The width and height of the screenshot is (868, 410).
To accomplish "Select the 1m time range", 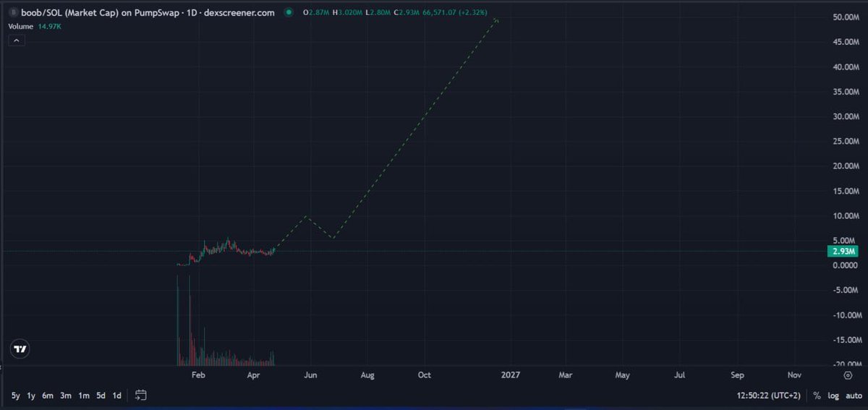I will [84, 396].
